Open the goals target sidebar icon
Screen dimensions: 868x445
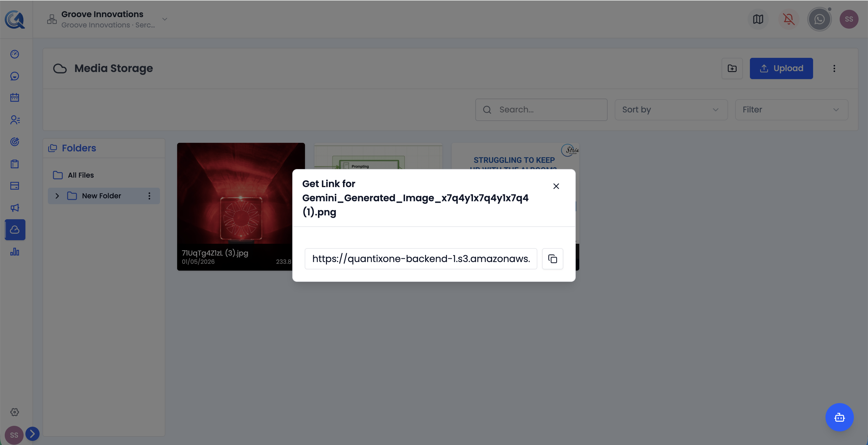(x=14, y=142)
